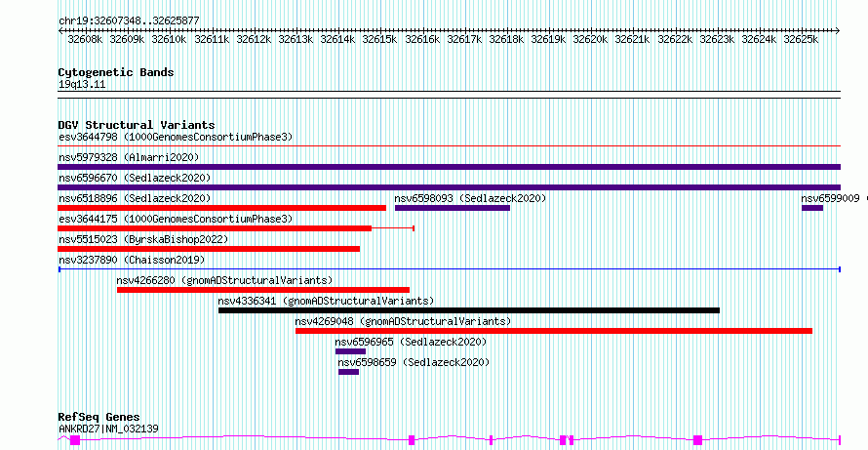Click the Cytogenetic Bands track title
This screenshot has height=450, width=868.
coord(116,72)
